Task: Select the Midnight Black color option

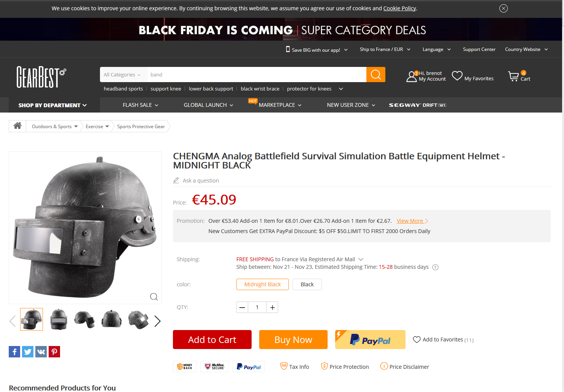Action: [x=263, y=284]
